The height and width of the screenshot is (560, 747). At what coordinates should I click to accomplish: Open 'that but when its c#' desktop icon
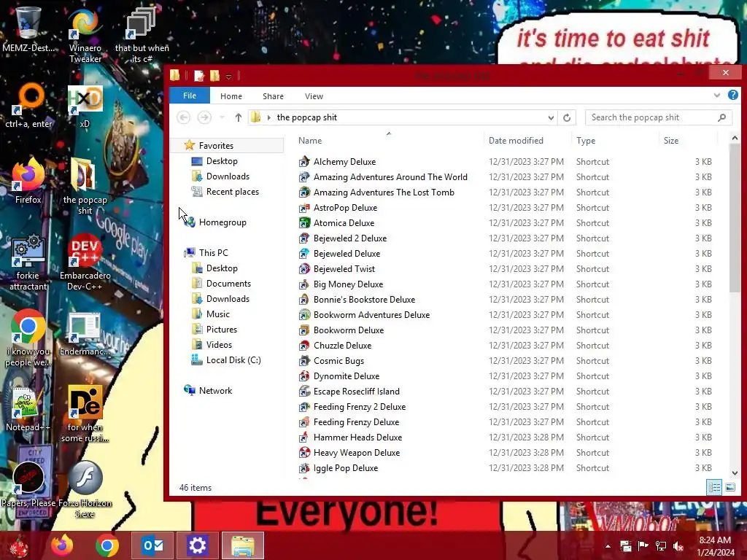pos(142,34)
